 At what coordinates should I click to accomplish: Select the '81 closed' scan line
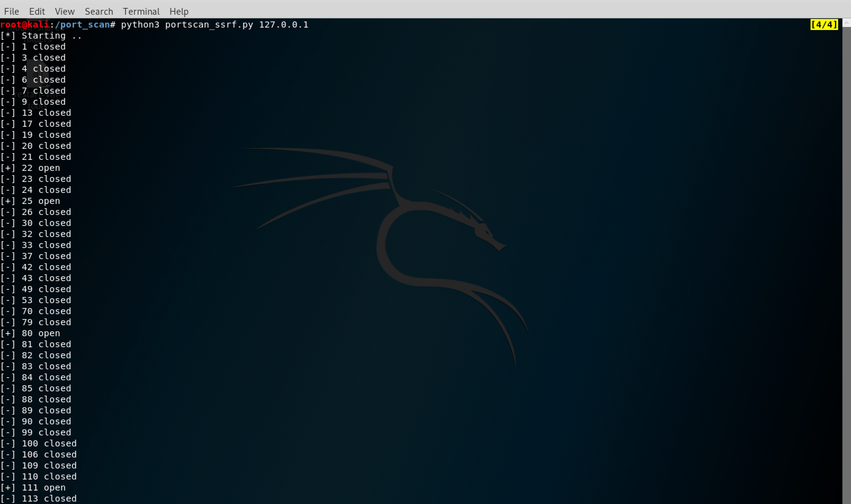pos(36,345)
